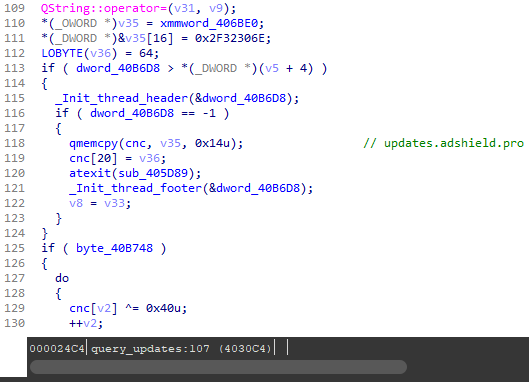The width and height of the screenshot is (529, 382).
Task: Click cnc[v2] on line 129
Action: 93,308
